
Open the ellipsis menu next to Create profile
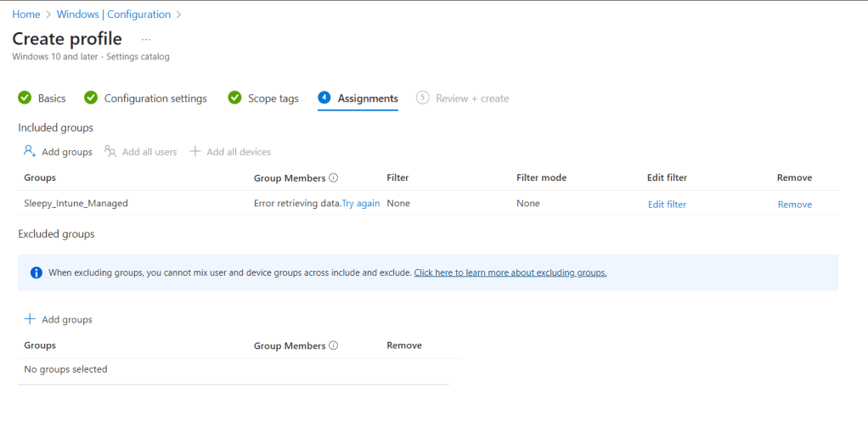pyautogui.click(x=146, y=40)
